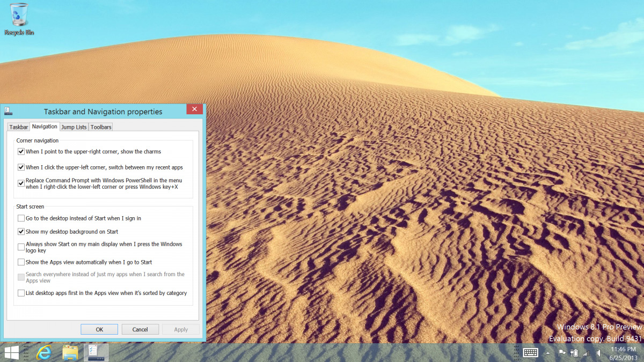644x362 pixels.
Task: Show hidden system tray icons
Action: (548, 353)
